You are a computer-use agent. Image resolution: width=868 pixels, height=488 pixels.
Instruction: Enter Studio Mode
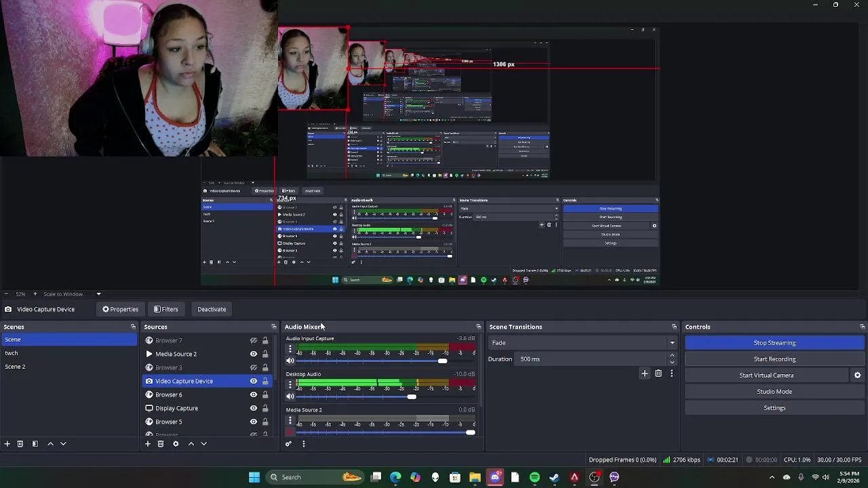[x=774, y=392]
